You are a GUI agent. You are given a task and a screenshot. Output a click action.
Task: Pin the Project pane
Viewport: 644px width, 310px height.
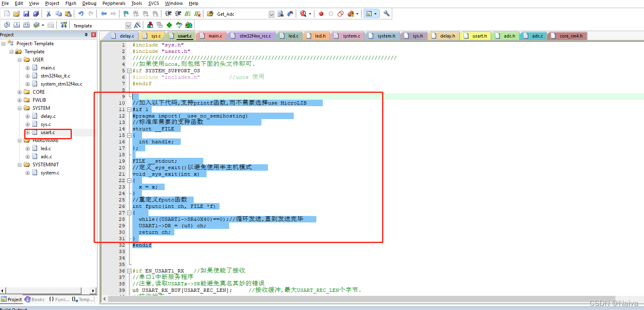(x=86, y=35)
